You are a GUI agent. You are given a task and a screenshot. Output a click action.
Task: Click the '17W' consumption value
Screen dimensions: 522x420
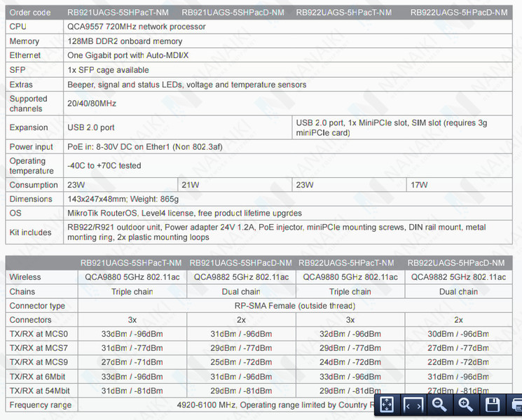click(x=420, y=185)
